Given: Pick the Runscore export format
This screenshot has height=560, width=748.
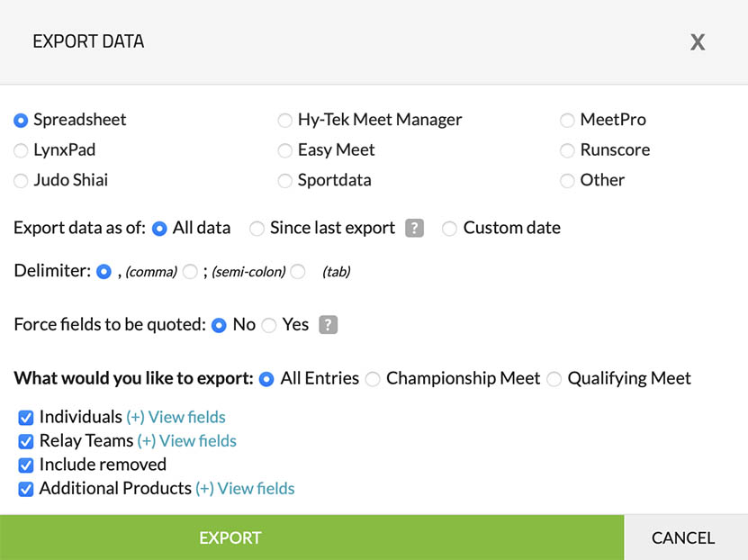Looking at the screenshot, I should pyautogui.click(x=567, y=150).
